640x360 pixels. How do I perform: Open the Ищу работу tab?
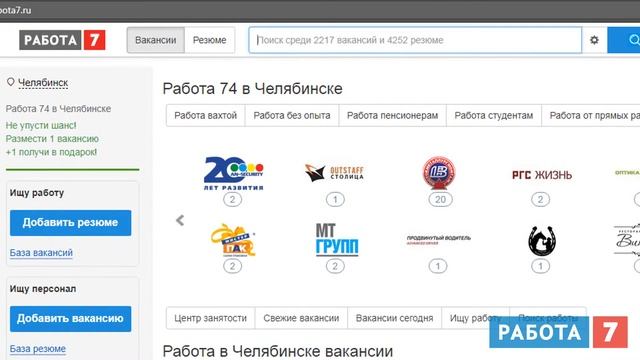[476, 318]
